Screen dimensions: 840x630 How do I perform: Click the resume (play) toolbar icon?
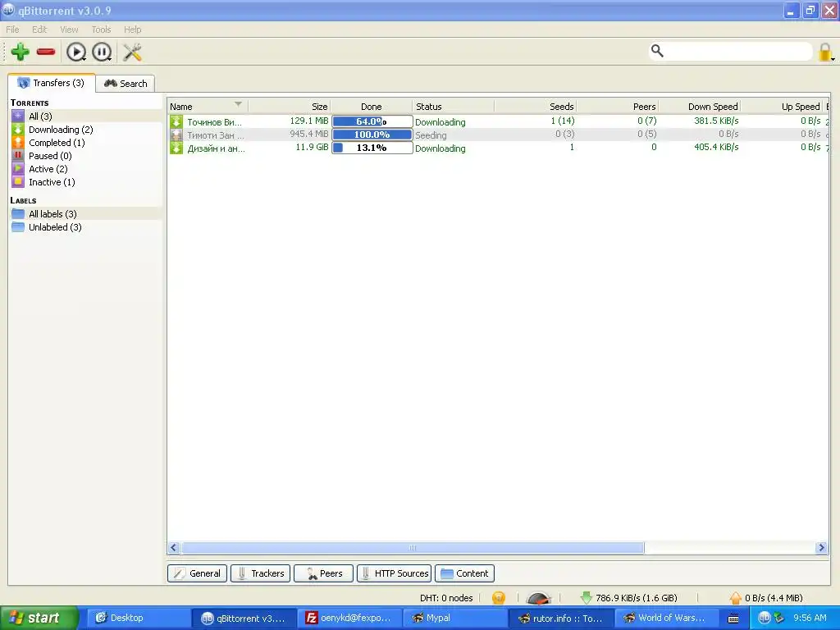pos(76,52)
